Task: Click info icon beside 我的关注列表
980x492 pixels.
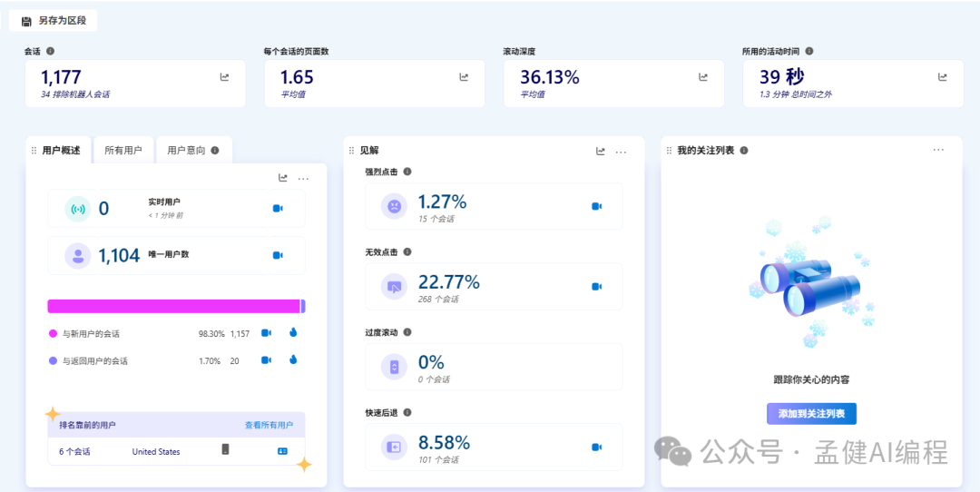Action: (744, 151)
